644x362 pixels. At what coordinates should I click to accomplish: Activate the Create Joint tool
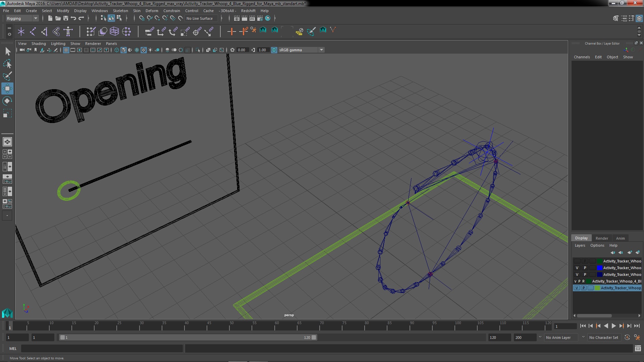[x=33, y=32]
